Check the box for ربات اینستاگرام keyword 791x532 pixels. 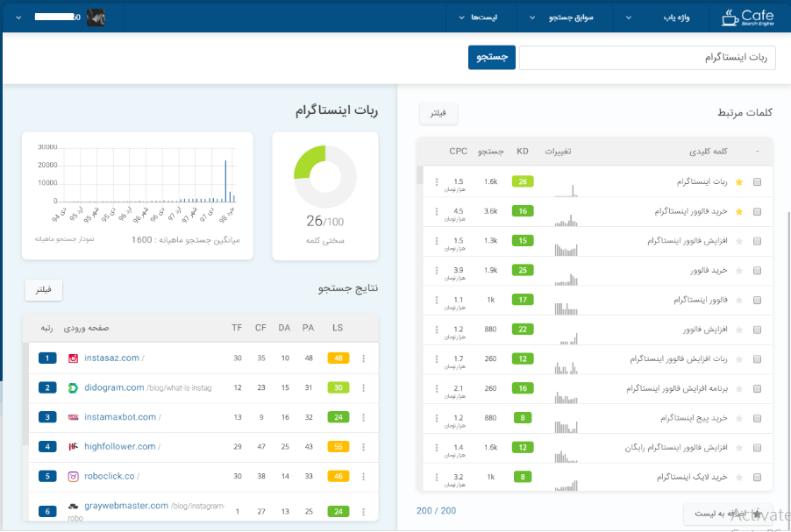click(758, 182)
